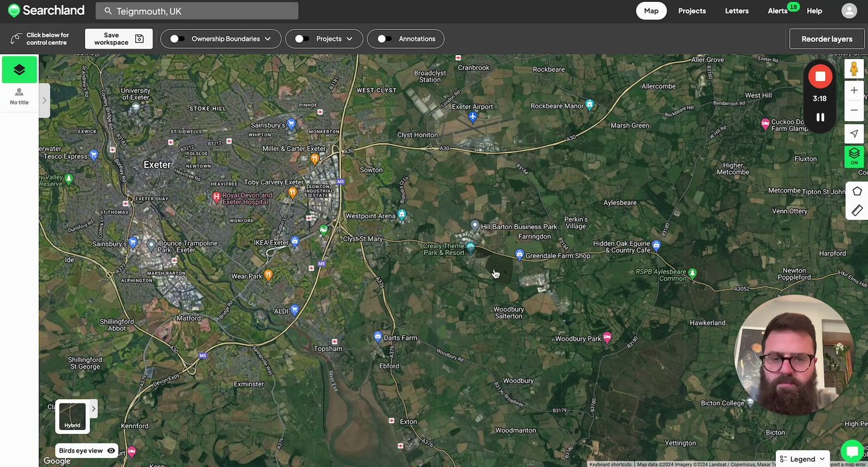
Task: Toggle the Projects layer switch
Action: (302, 39)
